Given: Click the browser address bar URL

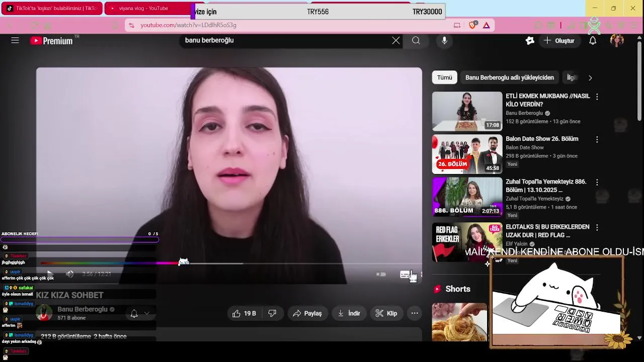Looking at the screenshot, I should (188, 25).
